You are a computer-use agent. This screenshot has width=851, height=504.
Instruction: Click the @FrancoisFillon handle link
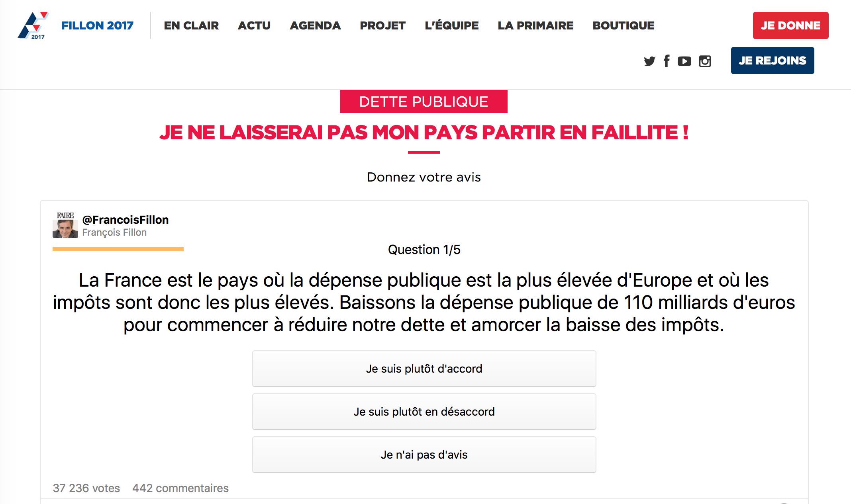click(125, 220)
